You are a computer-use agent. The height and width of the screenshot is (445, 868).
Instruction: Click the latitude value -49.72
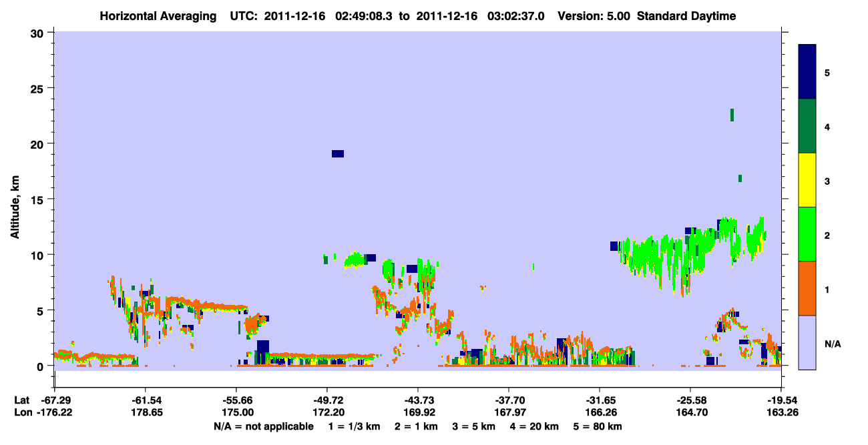click(x=327, y=400)
